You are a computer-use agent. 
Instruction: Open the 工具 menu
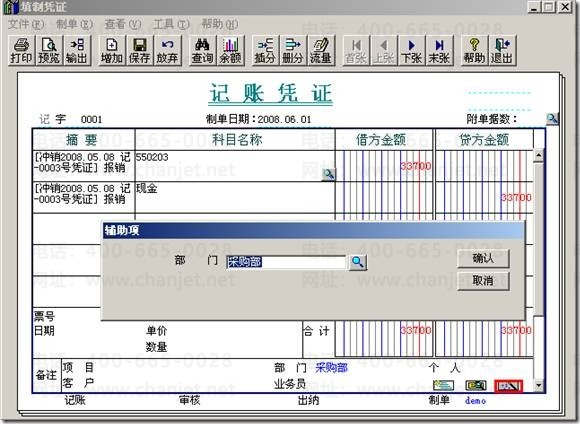point(171,24)
